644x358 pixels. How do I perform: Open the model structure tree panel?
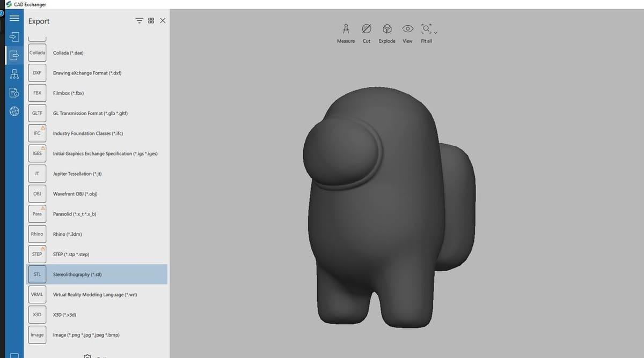pyautogui.click(x=14, y=74)
